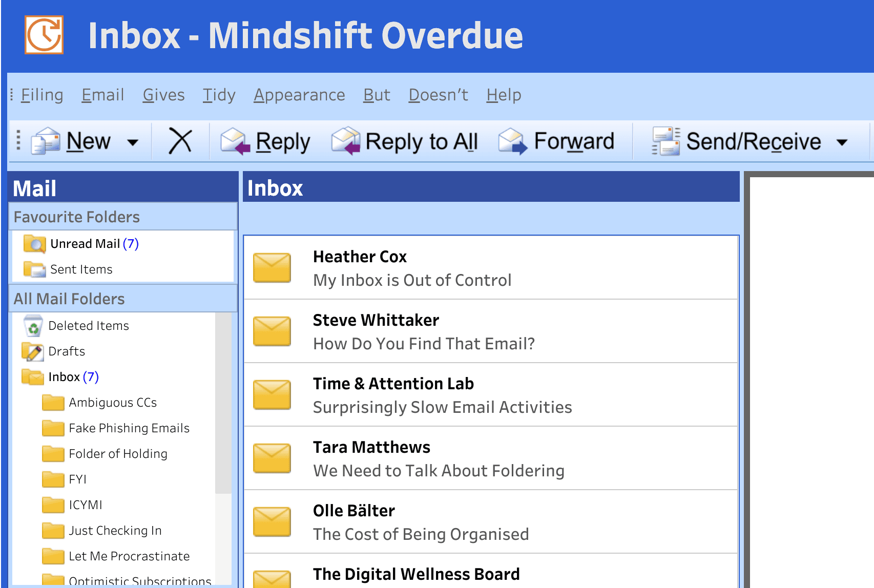Click the Reply icon
The height and width of the screenshot is (588, 874).
point(235,141)
